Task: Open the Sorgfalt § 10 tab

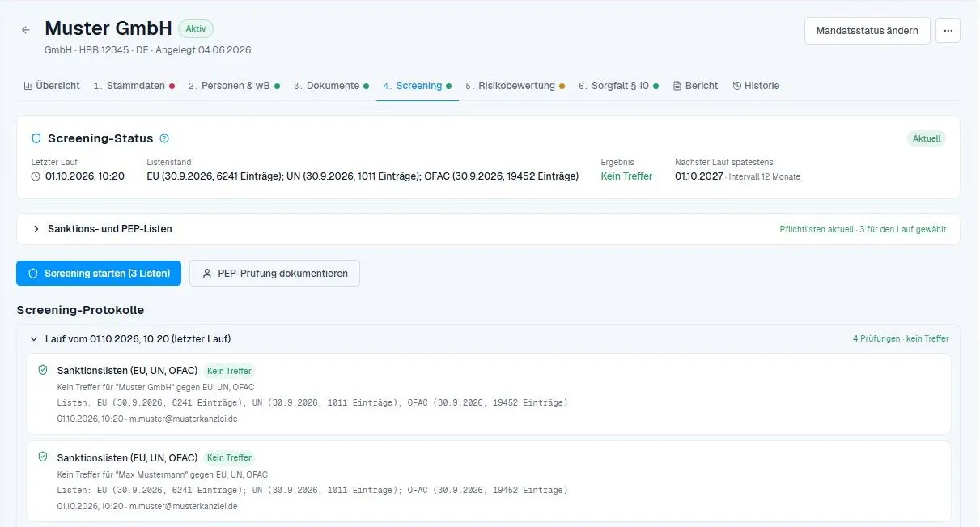Action: point(618,86)
